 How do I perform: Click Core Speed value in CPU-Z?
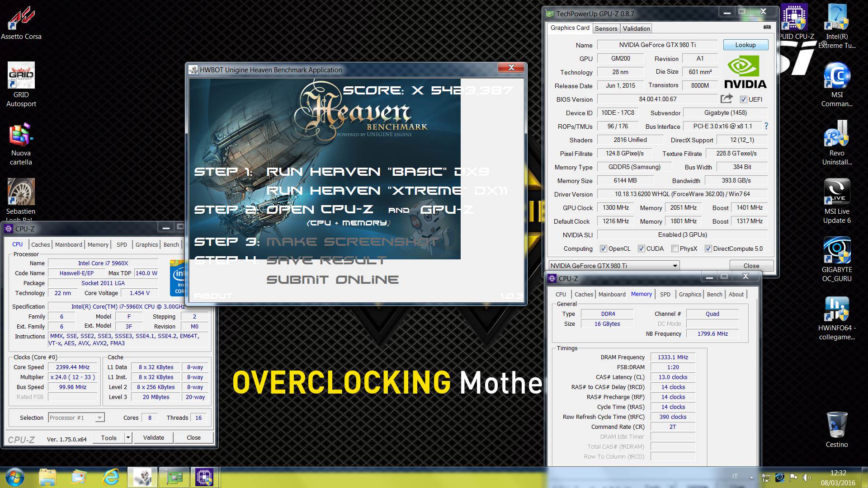[x=72, y=367]
